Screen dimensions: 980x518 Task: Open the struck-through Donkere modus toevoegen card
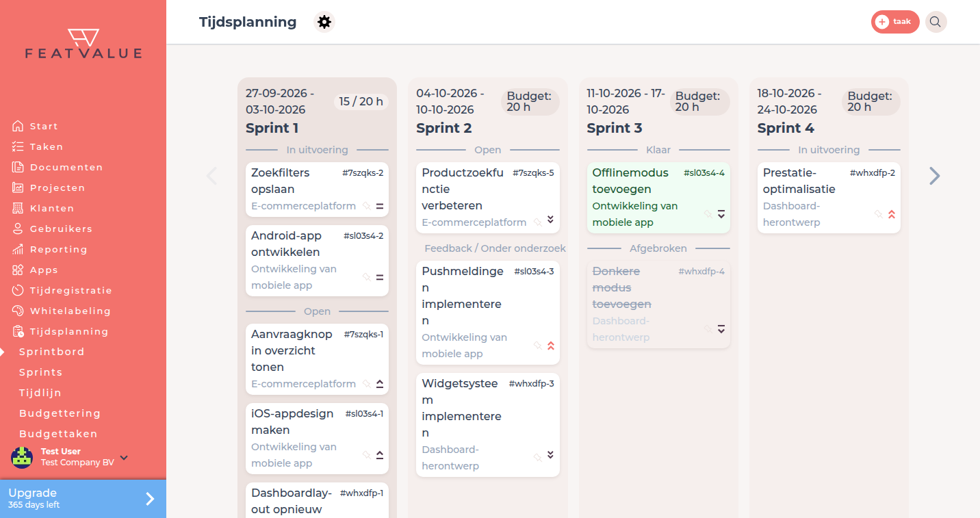(658, 305)
